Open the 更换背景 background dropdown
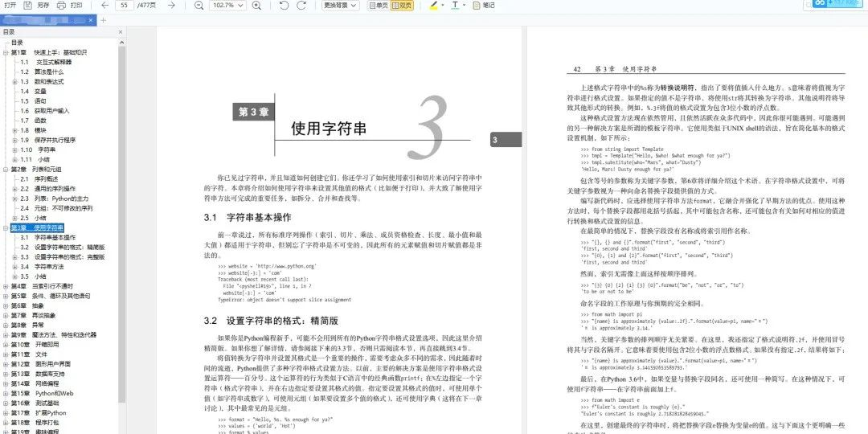Image resolution: width=868 pixels, height=434 pixels. click(x=341, y=5)
